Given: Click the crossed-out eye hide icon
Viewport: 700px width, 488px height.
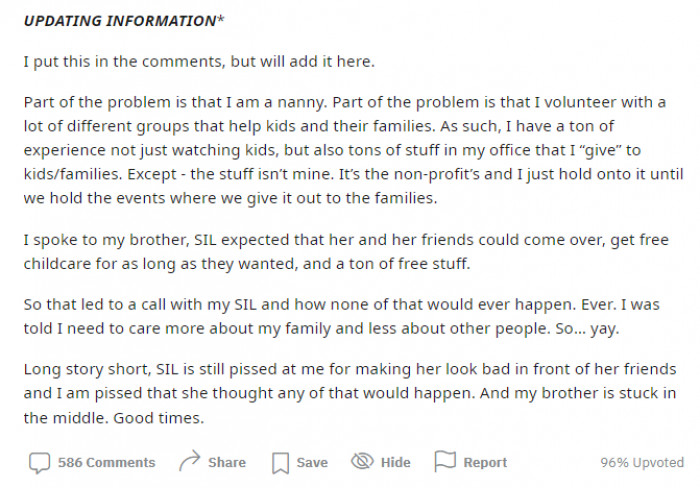Looking at the screenshot, I should pyautogui.click(x=362, y=462).
